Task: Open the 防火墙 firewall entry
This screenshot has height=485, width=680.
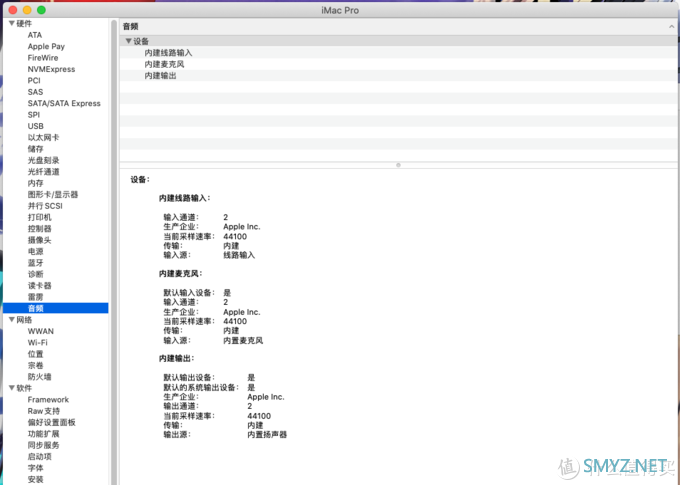Action: tap(39, 377)
